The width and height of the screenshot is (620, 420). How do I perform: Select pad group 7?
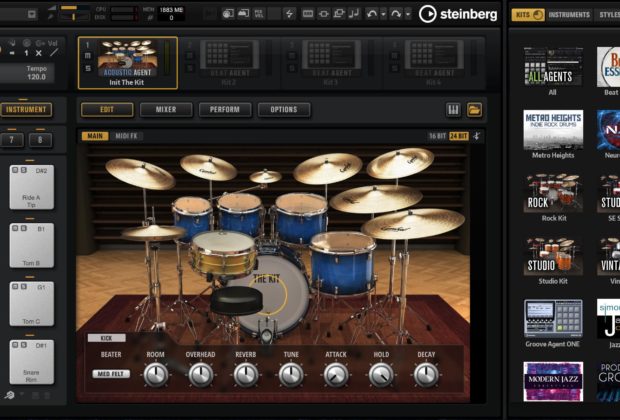coord(12,140)
